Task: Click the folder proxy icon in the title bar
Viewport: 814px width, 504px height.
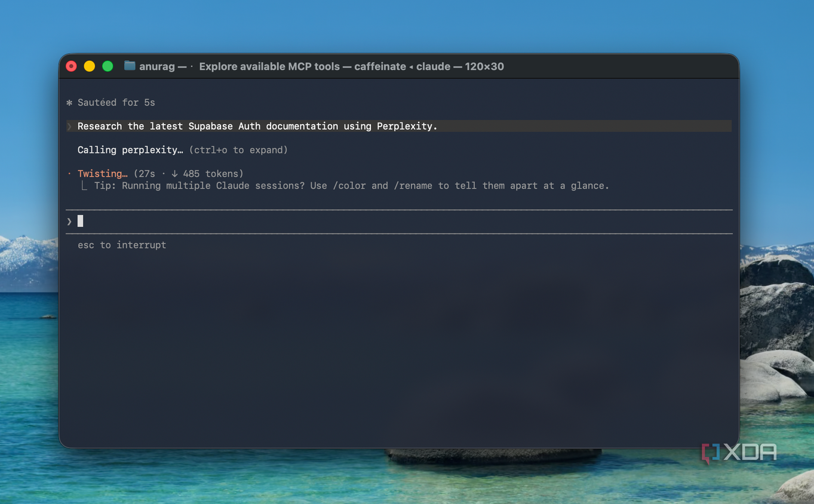Action: click(x=130, y=66)
